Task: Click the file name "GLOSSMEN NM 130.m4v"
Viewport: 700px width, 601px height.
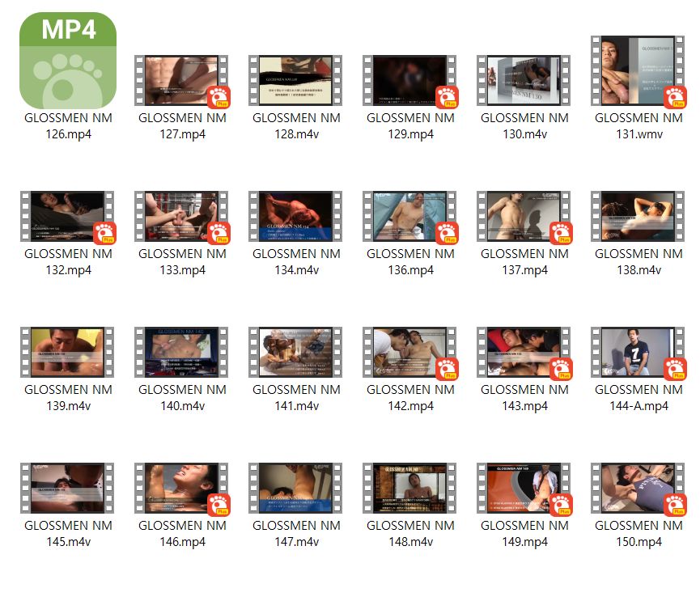Action: [524, 126]
